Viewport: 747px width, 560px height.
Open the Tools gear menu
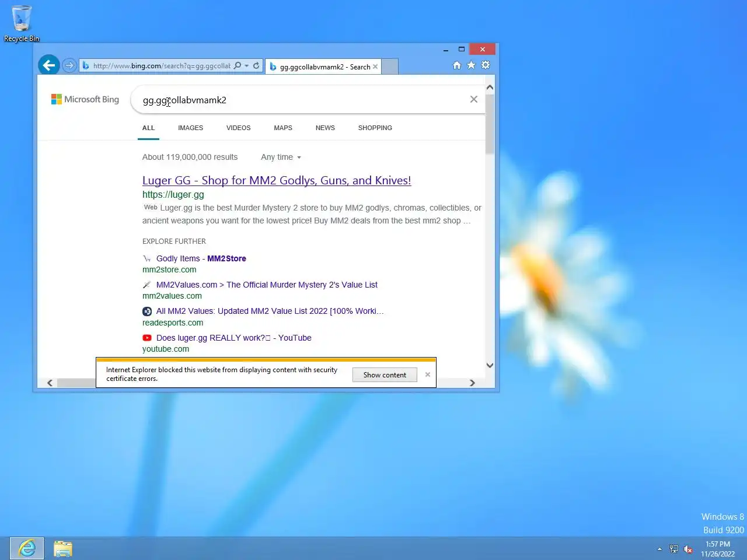click(x=486, y=65)
